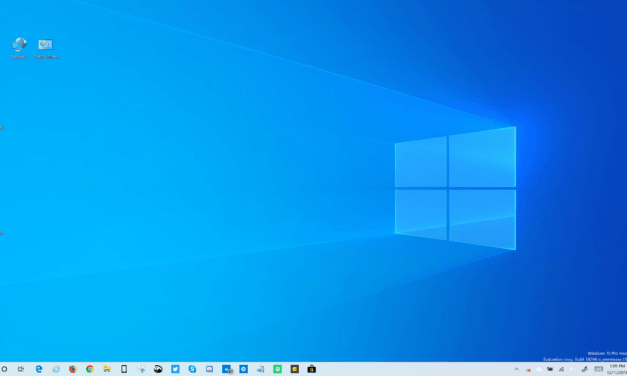Viewport: 627px width, 376px height.
Task: Open the green app icon on the taskbar
Action: click(x=278, y=369)
